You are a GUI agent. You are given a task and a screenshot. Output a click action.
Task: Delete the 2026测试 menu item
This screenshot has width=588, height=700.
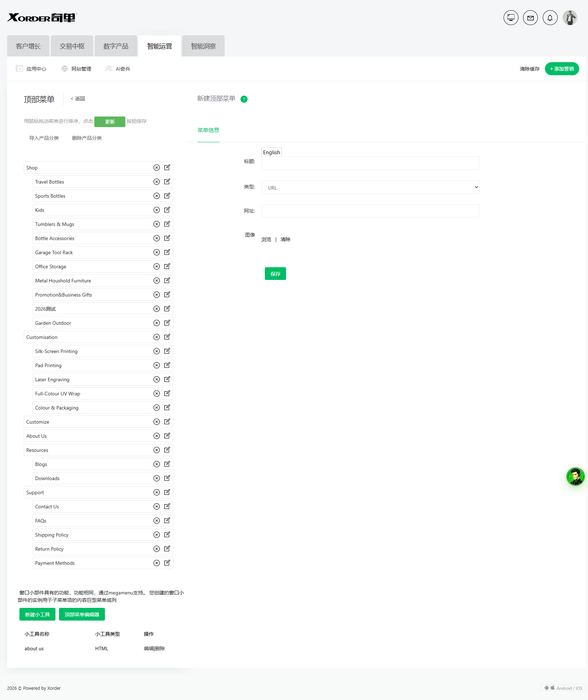[x=156, y=309]
